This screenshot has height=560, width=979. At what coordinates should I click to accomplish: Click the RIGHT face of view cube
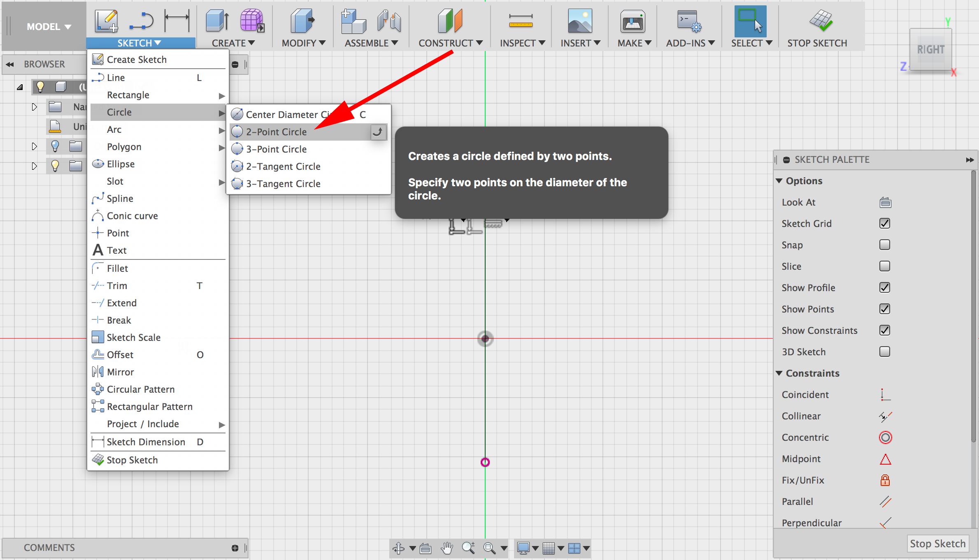coord(930,50)
